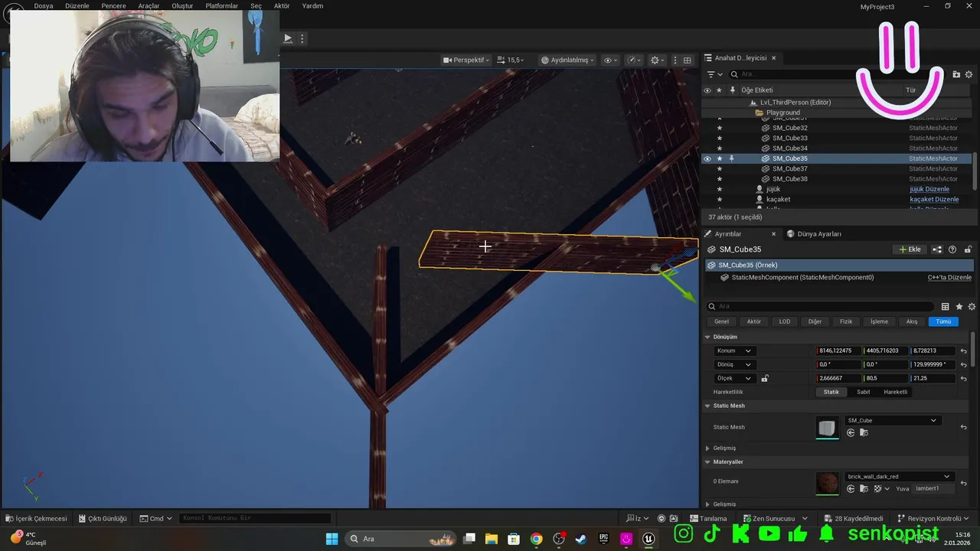This screenshot has height=551, width=980.
Task: Open the Aydınlatılmış view mode dropdown
Action: coord(567,60)
